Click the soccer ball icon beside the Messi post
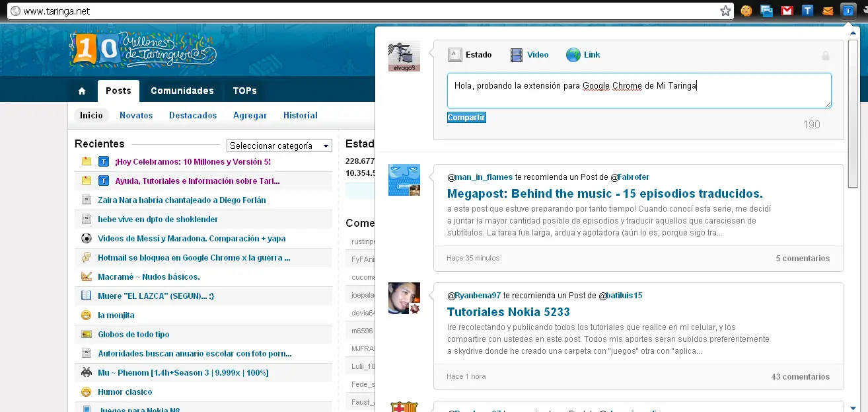The height and width of the screenshot is (412, 868). point(85,238)
